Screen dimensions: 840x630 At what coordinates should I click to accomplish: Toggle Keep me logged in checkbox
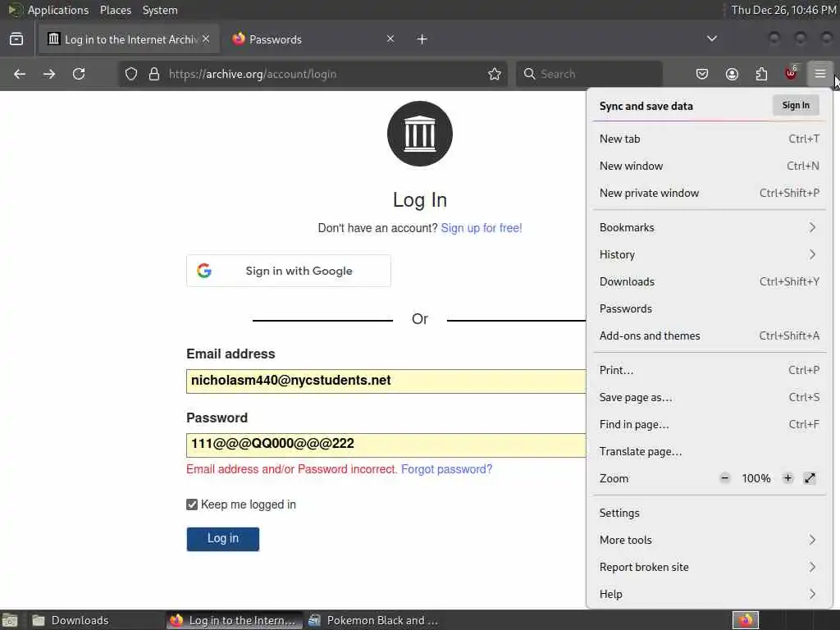(x=192, y=504)
